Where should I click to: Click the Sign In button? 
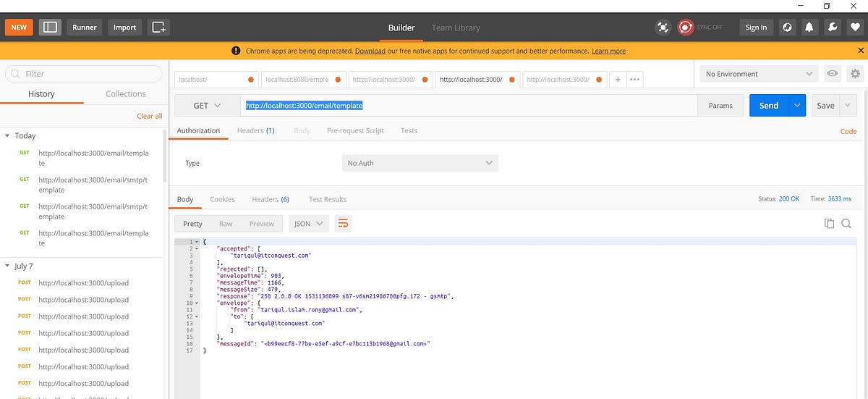756,28
